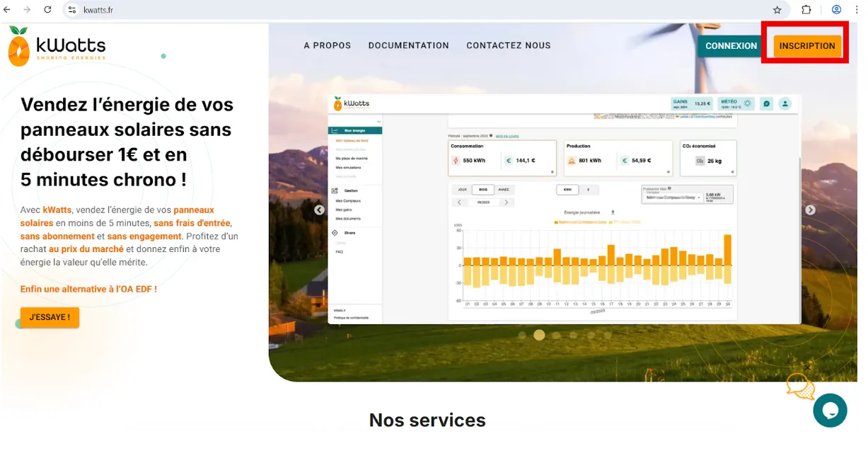Viewport: 868px width, 451px height.
Task: Select the first carousel indicator dot
Action: coord(522,335)
